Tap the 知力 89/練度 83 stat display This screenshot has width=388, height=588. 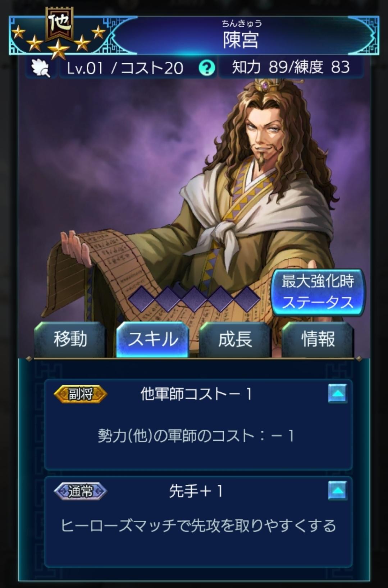(x=291, y=67)
